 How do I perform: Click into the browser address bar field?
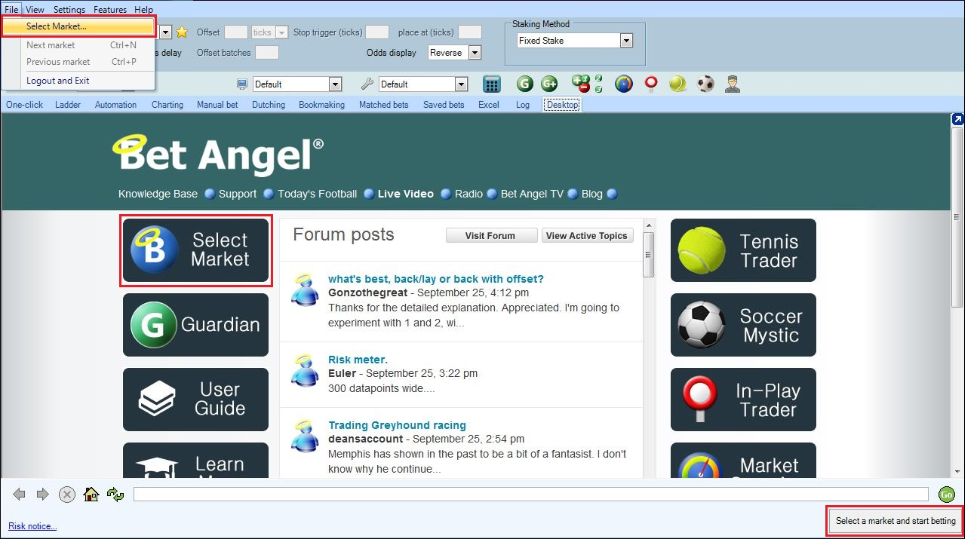[x=531, y=495]
